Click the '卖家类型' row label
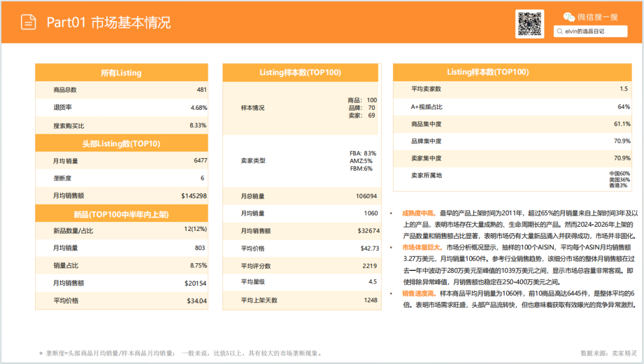 [x=253, y=161]
